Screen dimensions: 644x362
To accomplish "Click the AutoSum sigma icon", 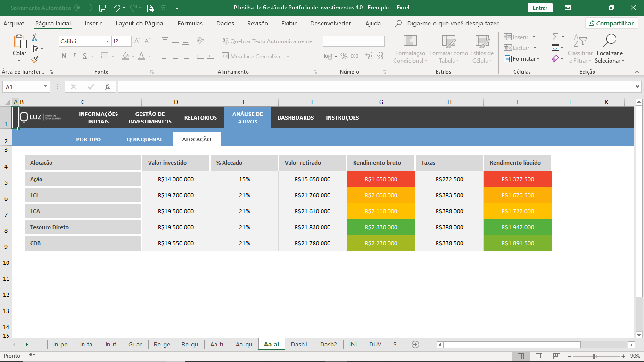I will [555, 37].
